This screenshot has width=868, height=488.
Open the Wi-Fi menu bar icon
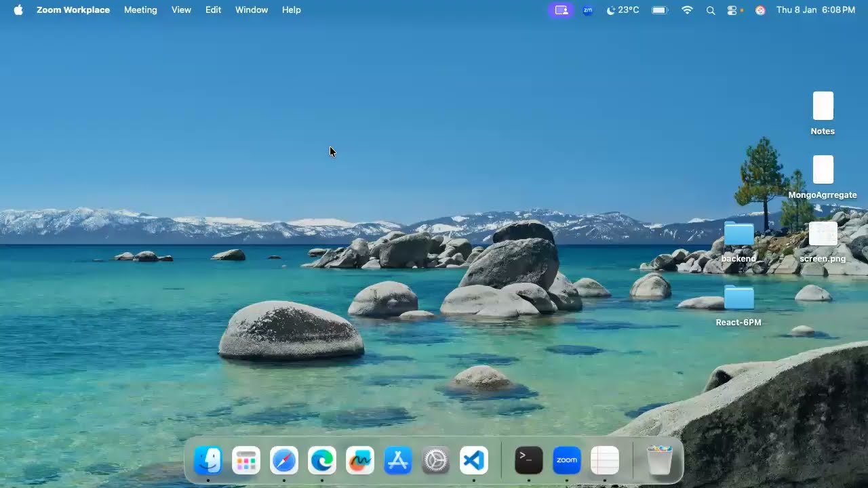(x=688, y=10)
